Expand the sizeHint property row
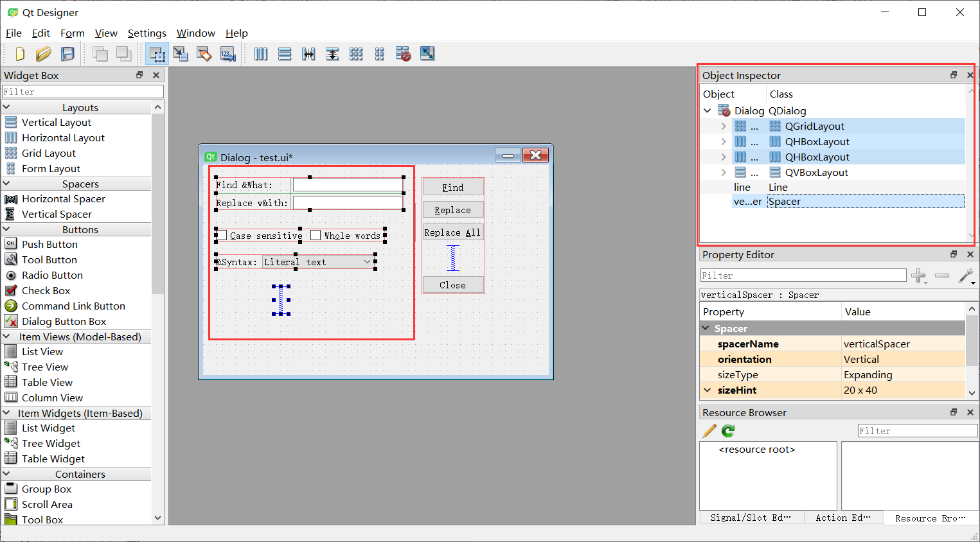 pos(708,390)
